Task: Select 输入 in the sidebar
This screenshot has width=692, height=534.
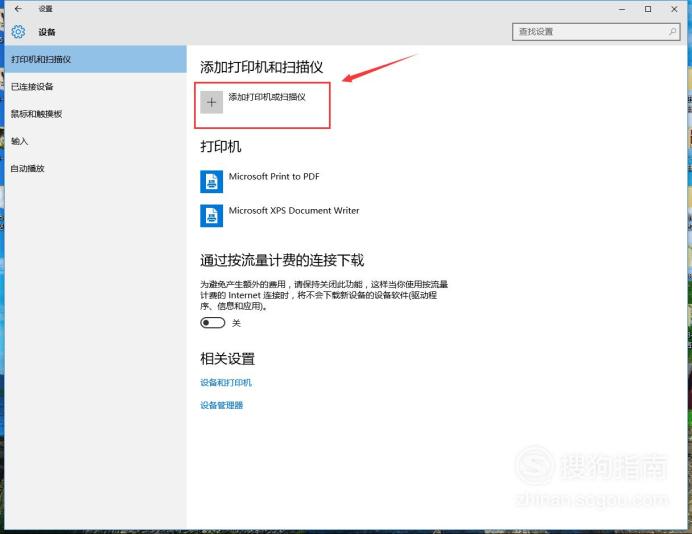Action: 96,141
